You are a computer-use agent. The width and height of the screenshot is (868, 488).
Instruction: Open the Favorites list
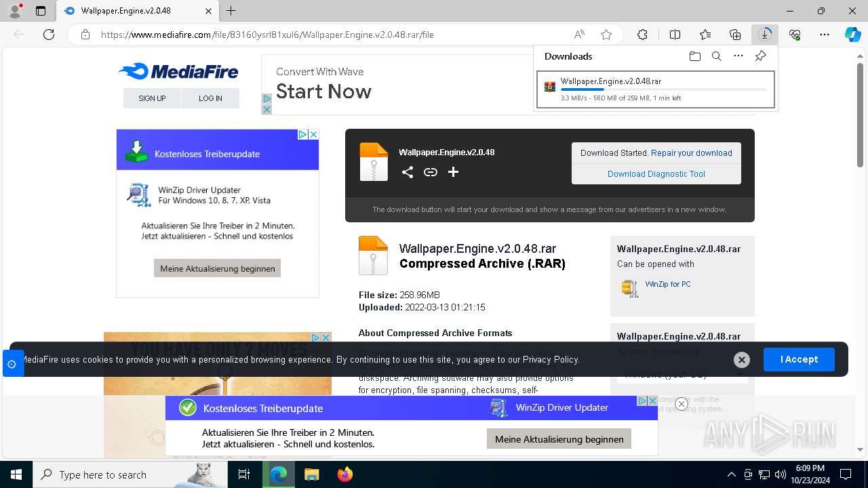705,35
